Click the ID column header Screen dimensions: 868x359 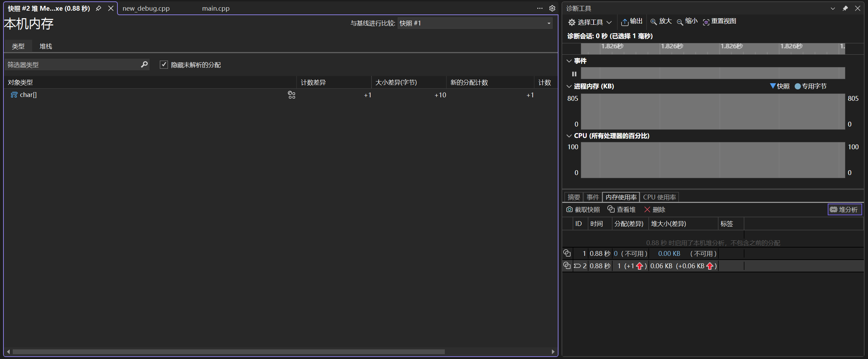point(580,224)
